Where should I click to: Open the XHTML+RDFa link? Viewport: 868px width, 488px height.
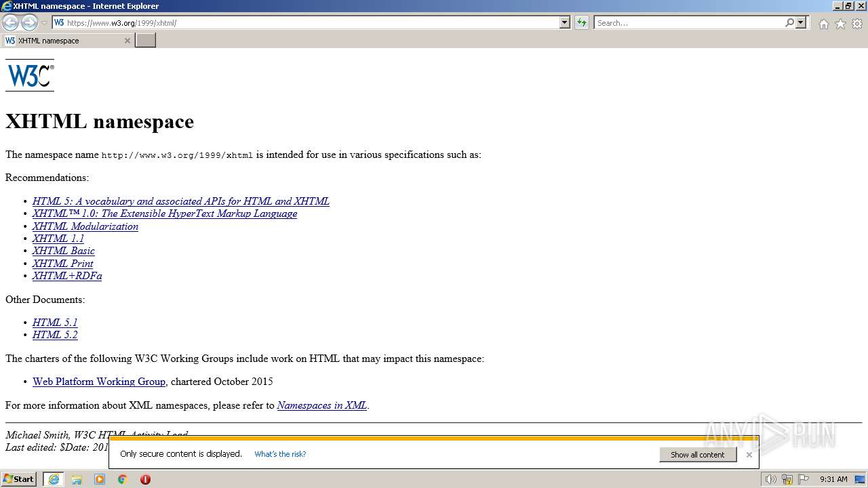(67, 276)
